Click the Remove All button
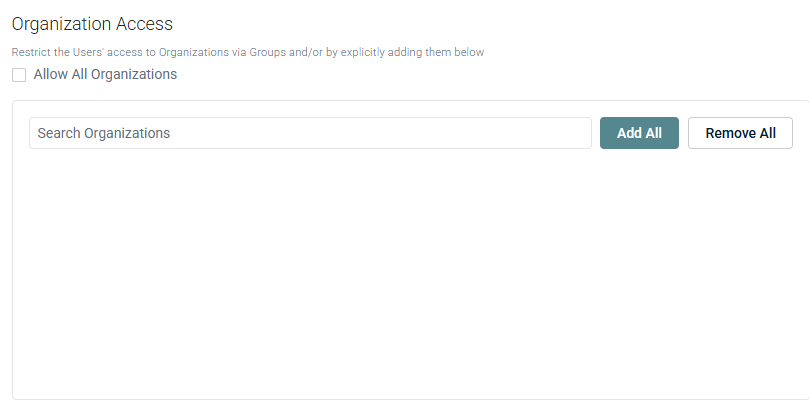 (740, 133)
